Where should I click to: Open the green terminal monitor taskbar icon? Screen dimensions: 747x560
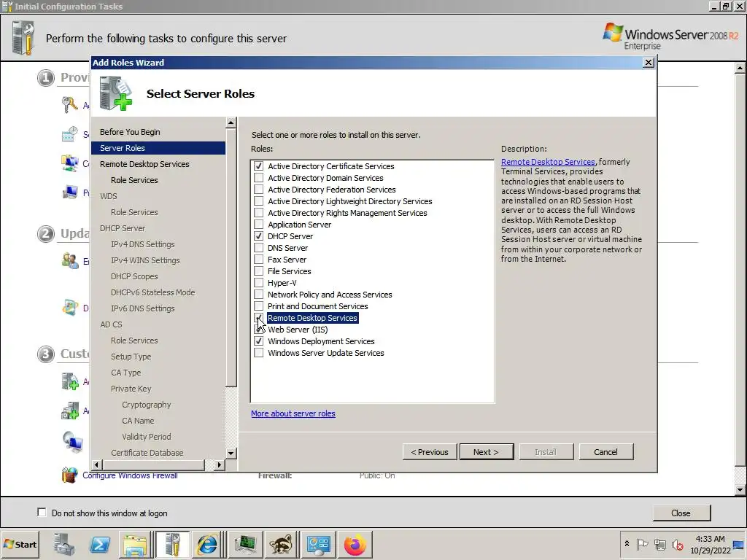[245, 544]
